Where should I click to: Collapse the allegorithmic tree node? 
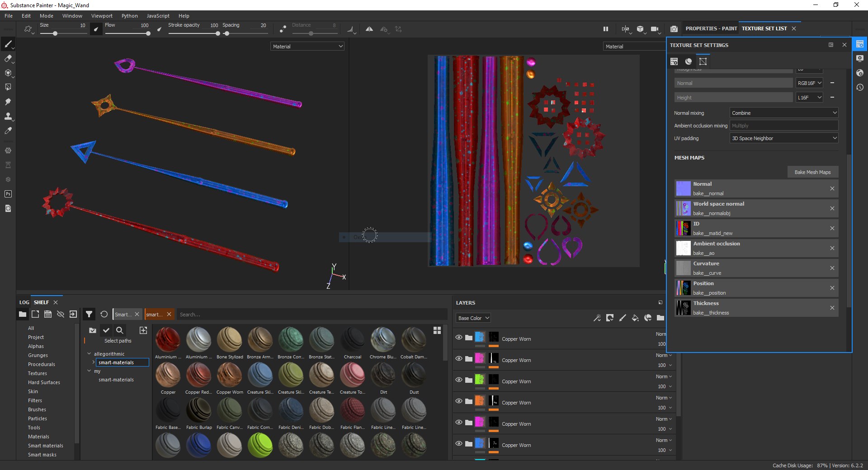(x=89, y=354)
